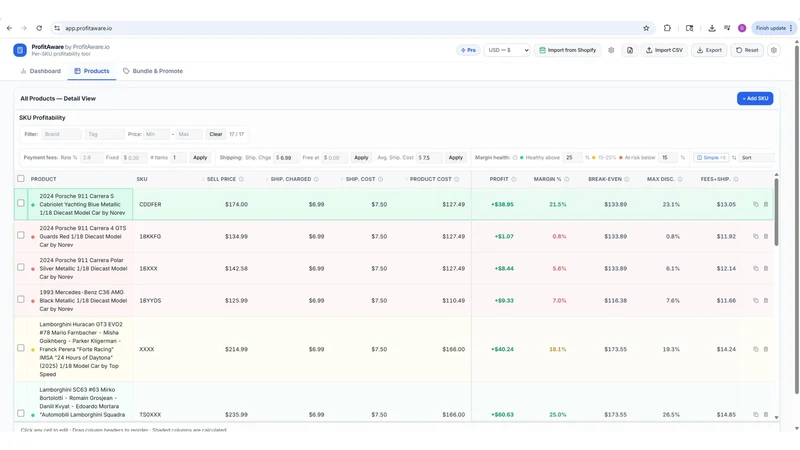The image size is (800, 450).
Task: Toggle the select-all checkbox in table header
Action: click(x=21, y=179)
